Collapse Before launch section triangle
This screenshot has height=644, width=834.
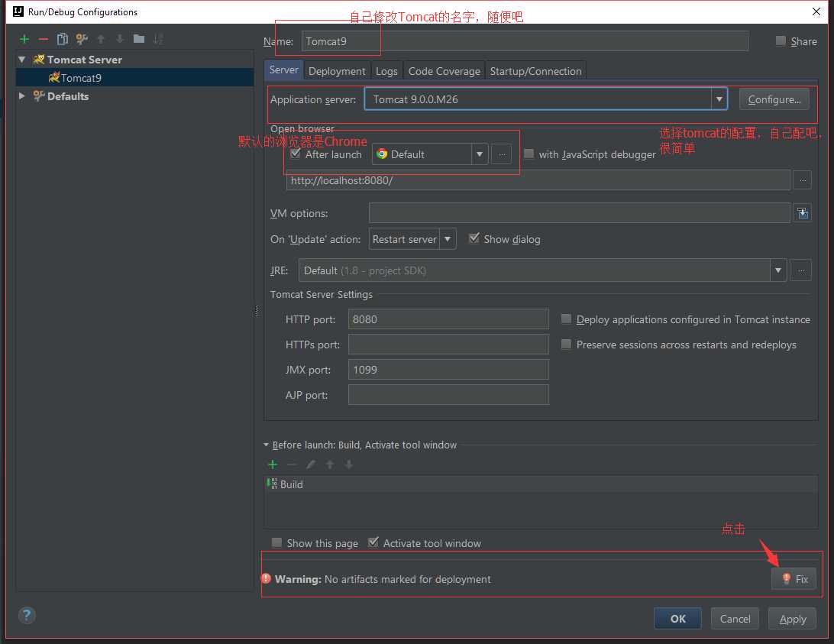pos(266,445)
